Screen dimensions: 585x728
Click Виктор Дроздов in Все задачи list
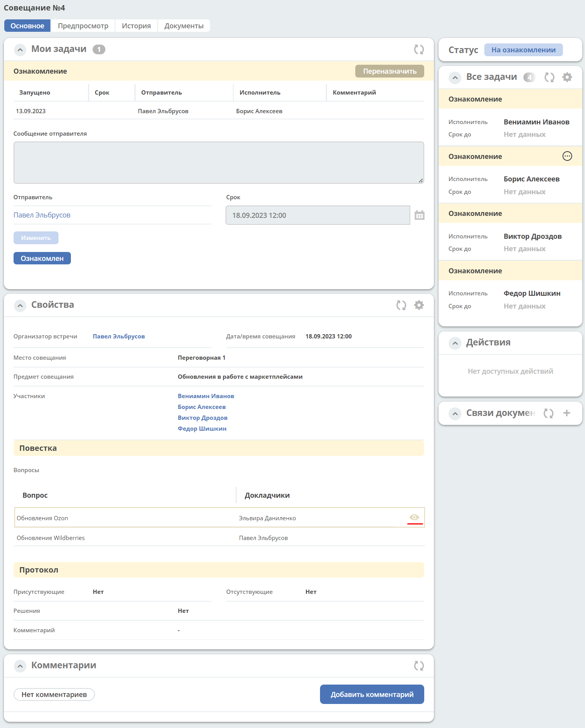[533, 236]
